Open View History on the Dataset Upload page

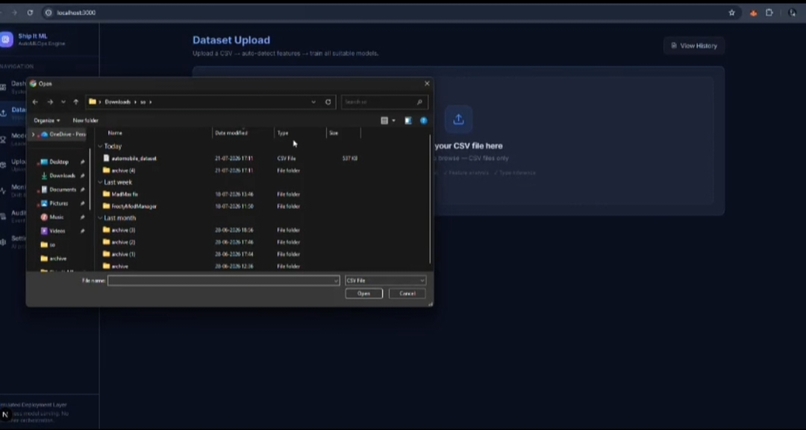click(x=694, y=46)
